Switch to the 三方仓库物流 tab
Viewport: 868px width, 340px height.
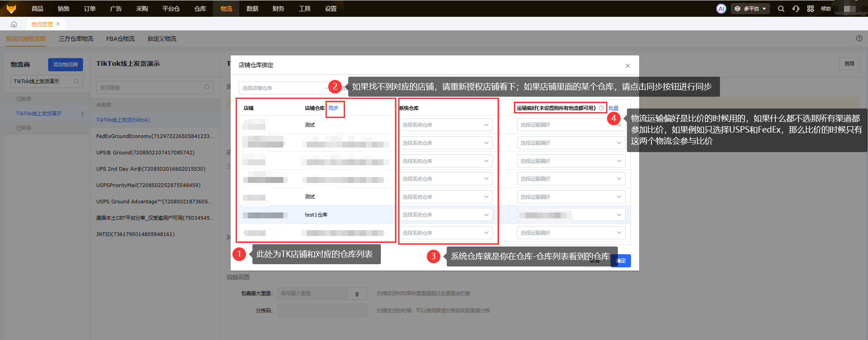76,39
